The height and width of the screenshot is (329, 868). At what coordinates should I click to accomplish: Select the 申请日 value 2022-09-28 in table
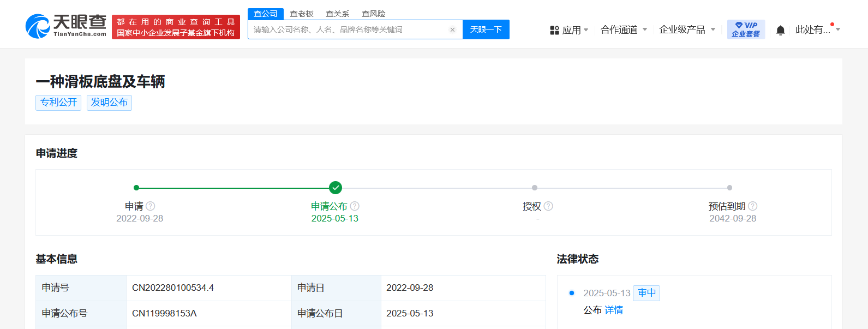(x=410, y=288)
